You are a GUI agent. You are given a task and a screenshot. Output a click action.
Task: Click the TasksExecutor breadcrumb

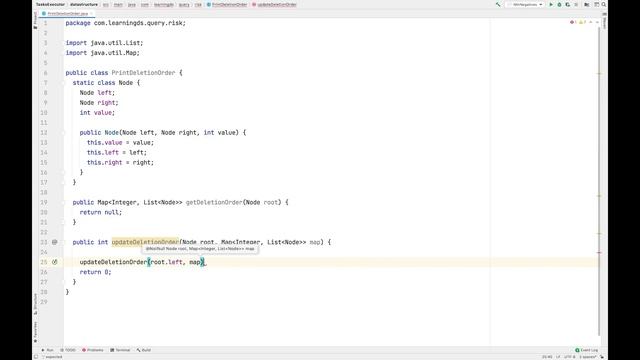(50, 4)
